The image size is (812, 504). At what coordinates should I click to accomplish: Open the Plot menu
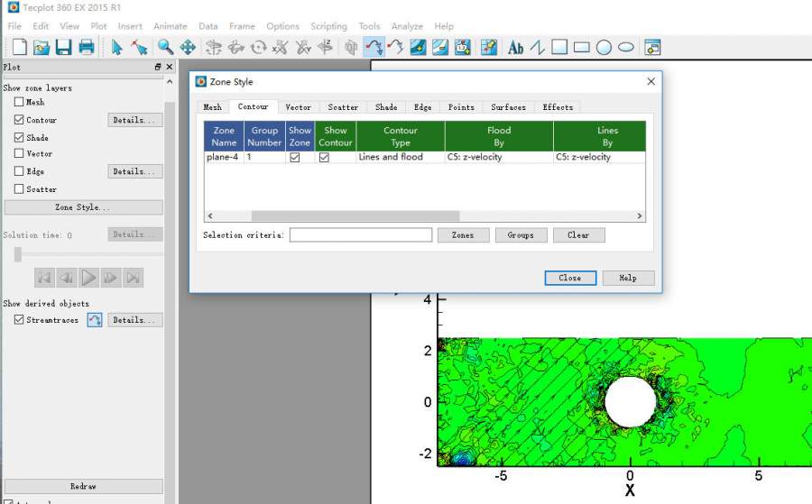point(98,26)
